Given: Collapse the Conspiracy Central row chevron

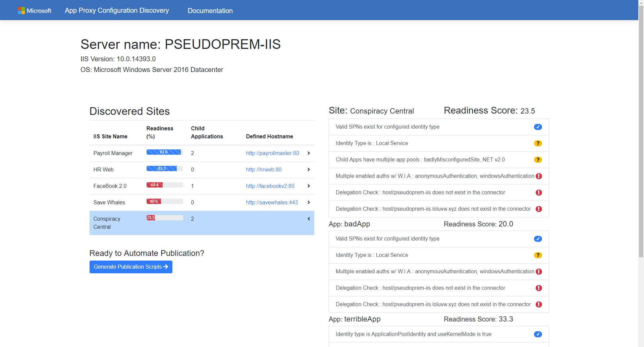Looking at the screenshot, I should tap(309, 219).
